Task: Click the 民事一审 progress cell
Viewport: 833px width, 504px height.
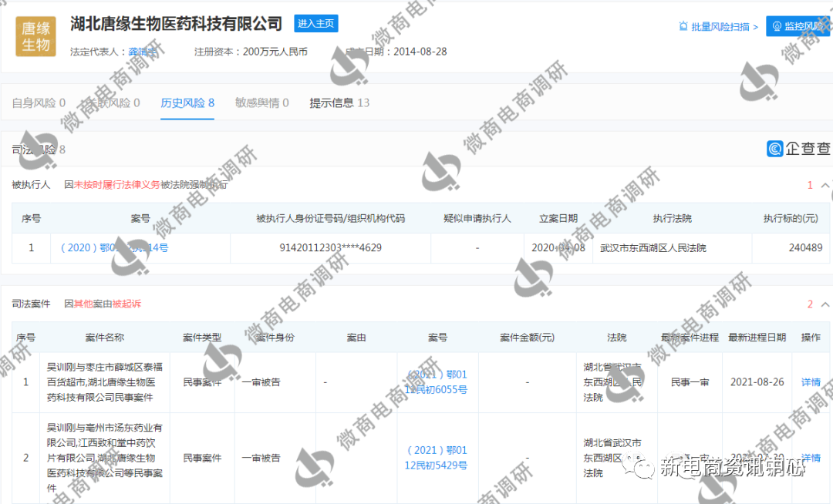Action: 690,382
